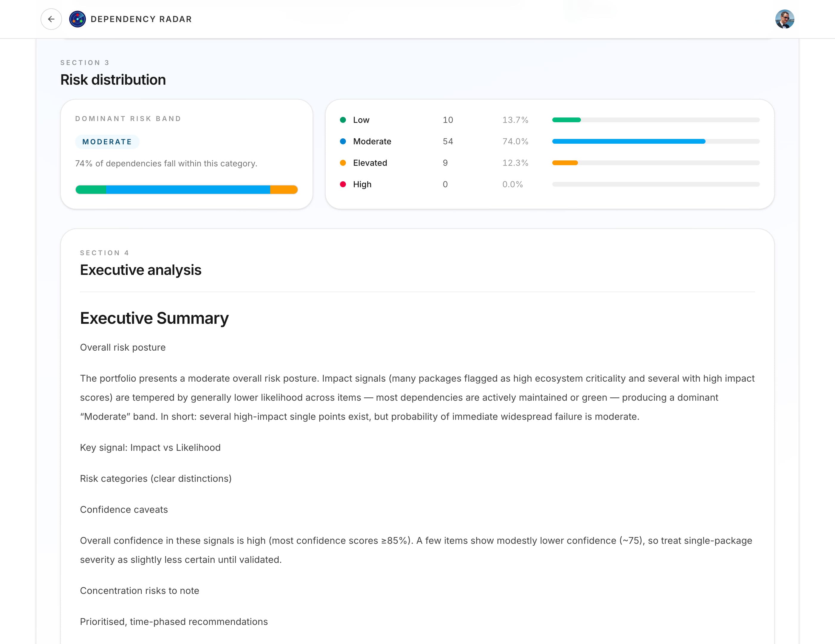Select the blue Moderate risk legend dot
Screen dimensions: 835x644
click(344, 141)
